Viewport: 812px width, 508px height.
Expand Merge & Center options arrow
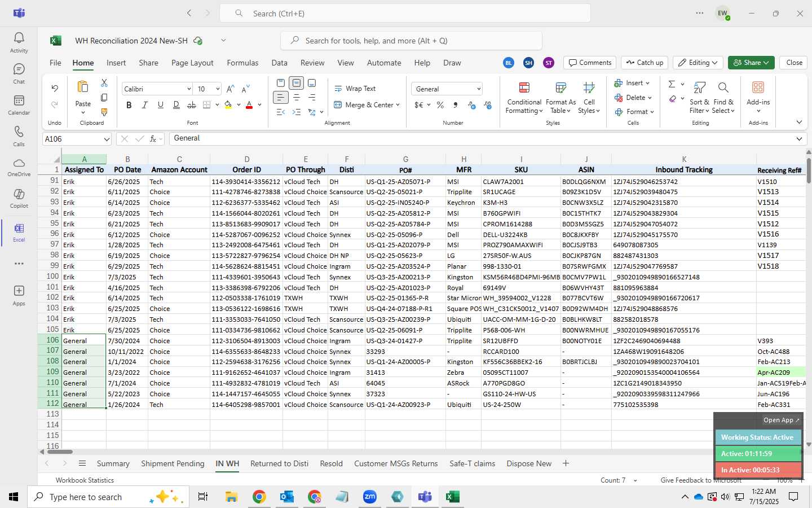pyautogui.click(x=398, y=105)
